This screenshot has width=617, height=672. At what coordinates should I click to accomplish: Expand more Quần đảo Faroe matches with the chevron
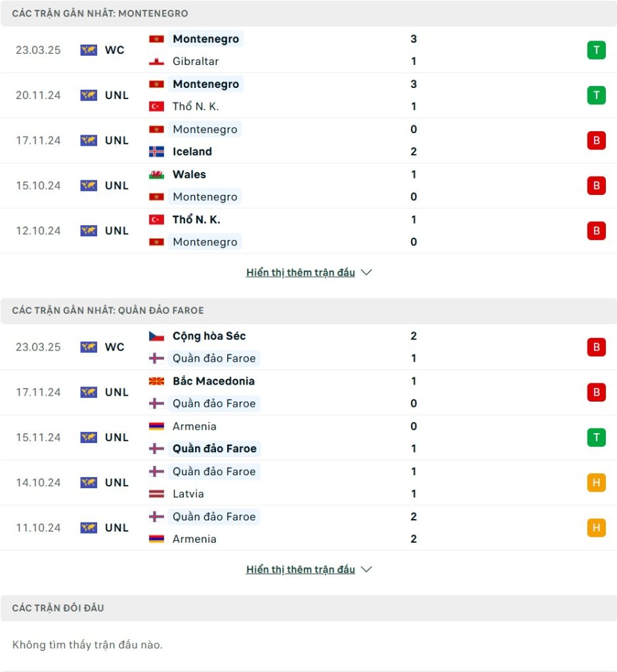[x=366, y=569]
